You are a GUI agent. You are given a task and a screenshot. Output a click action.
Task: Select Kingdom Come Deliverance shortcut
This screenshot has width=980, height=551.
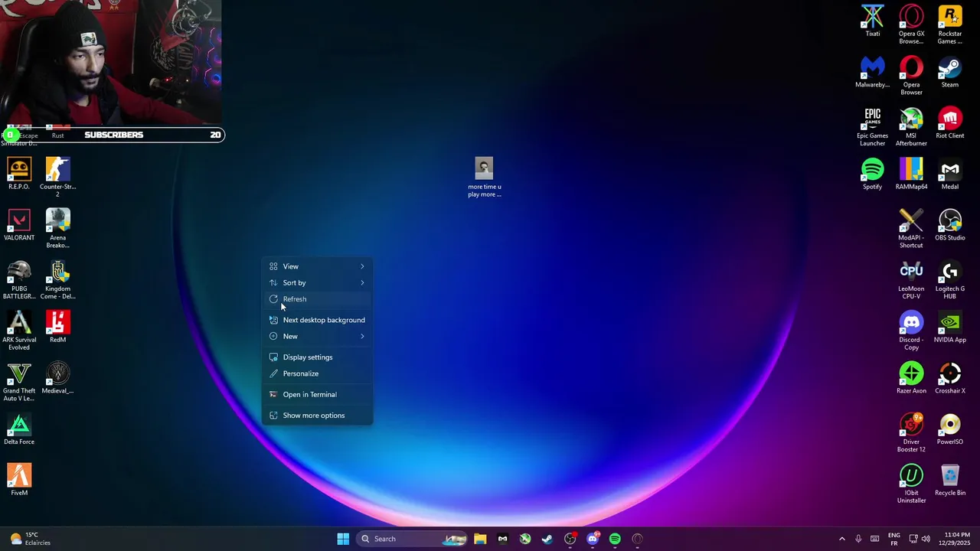click(57, 279)
